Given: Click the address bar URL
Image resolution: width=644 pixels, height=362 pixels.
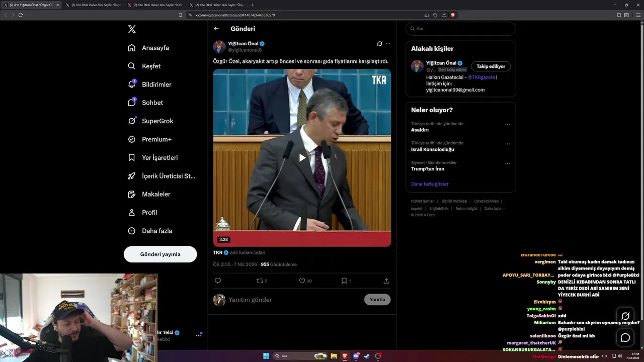Looking at the screenshot, I should [x=235, y=15].
